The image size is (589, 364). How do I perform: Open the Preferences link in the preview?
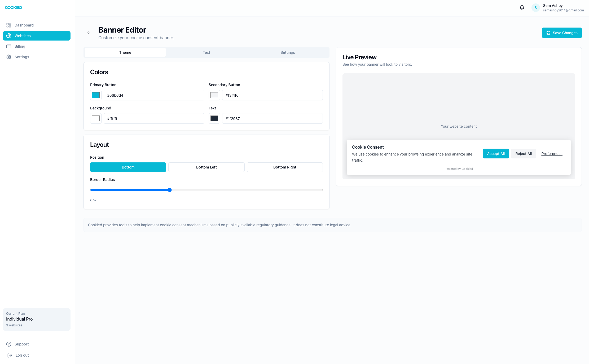coord(552,154)
